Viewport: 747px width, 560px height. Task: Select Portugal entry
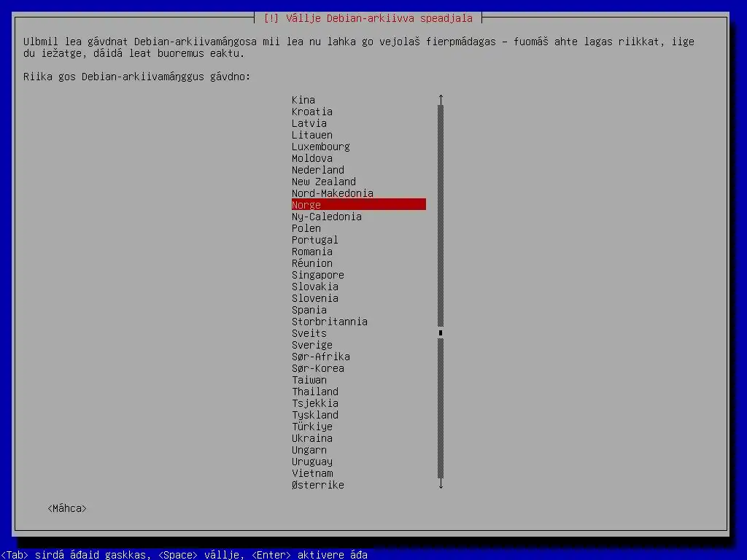358,240
